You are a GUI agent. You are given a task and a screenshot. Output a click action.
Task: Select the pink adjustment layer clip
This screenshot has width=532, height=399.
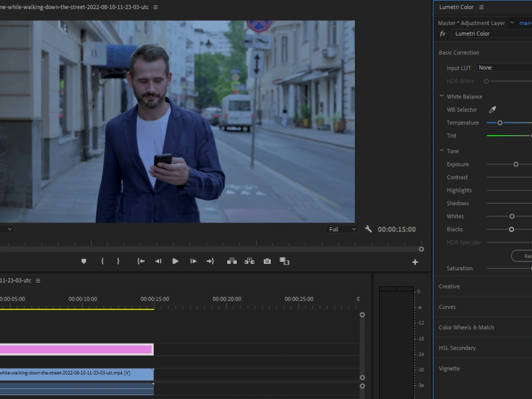[77, 350]
